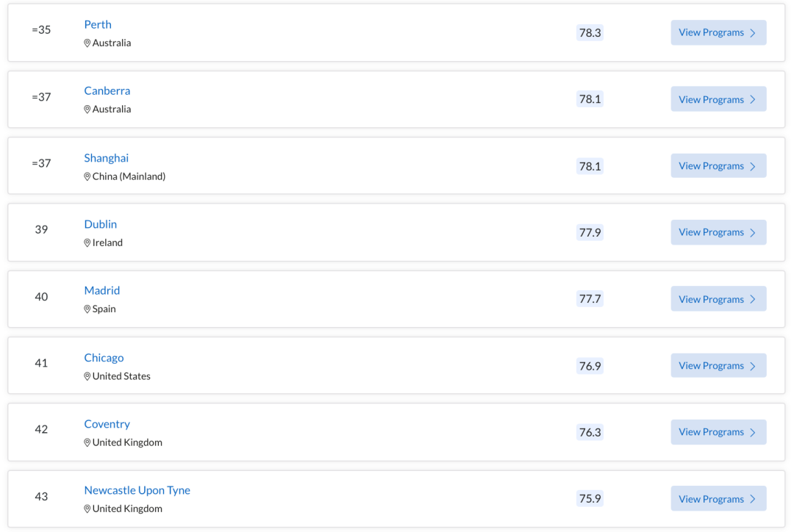Click the 77.9 score badge for Dublin
This screenshot has height=532, width=794.
pos(590,232)
